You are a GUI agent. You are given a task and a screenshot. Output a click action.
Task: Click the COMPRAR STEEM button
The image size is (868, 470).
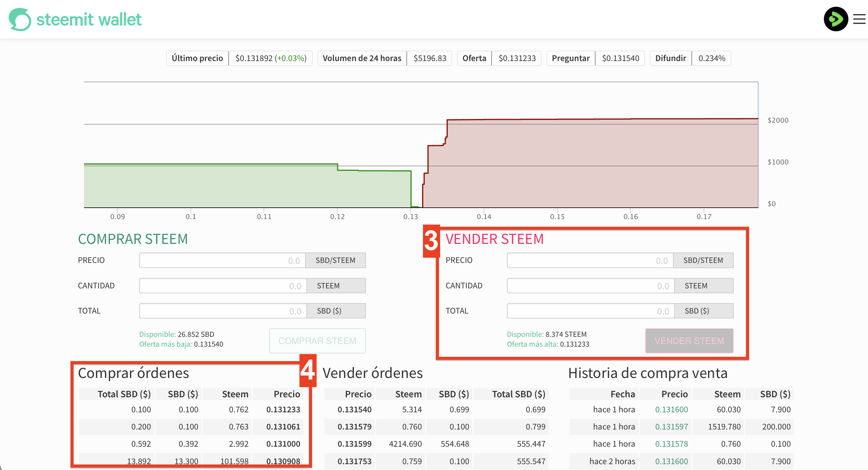click(318, 341)
